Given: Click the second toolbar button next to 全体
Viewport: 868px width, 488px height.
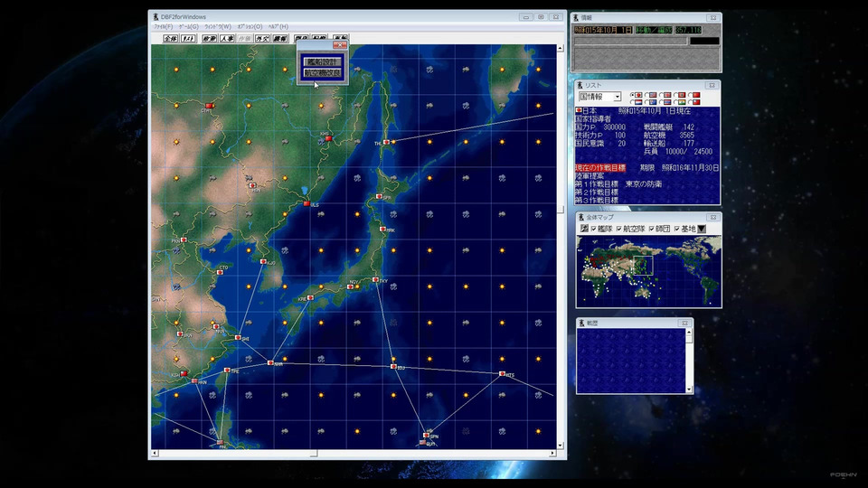Looking at the screenshot, I should click(x=188, y=39).
